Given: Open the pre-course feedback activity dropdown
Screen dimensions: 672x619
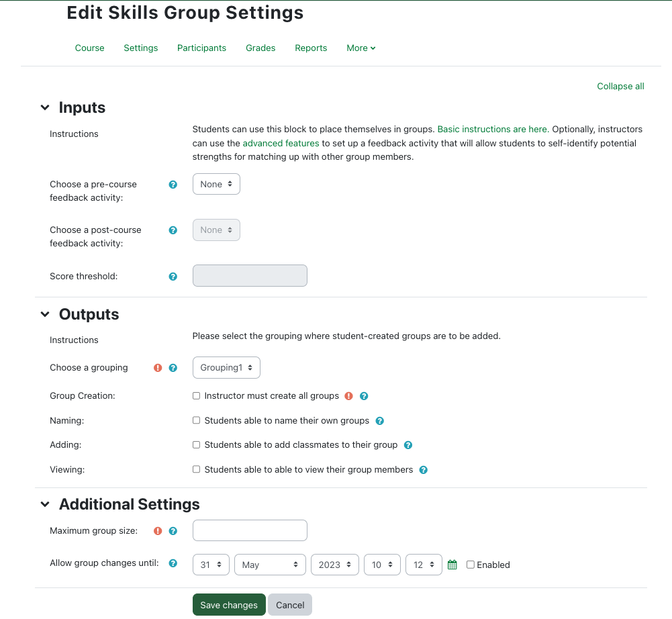Looking at the screenshot, I should pos(216,184).
